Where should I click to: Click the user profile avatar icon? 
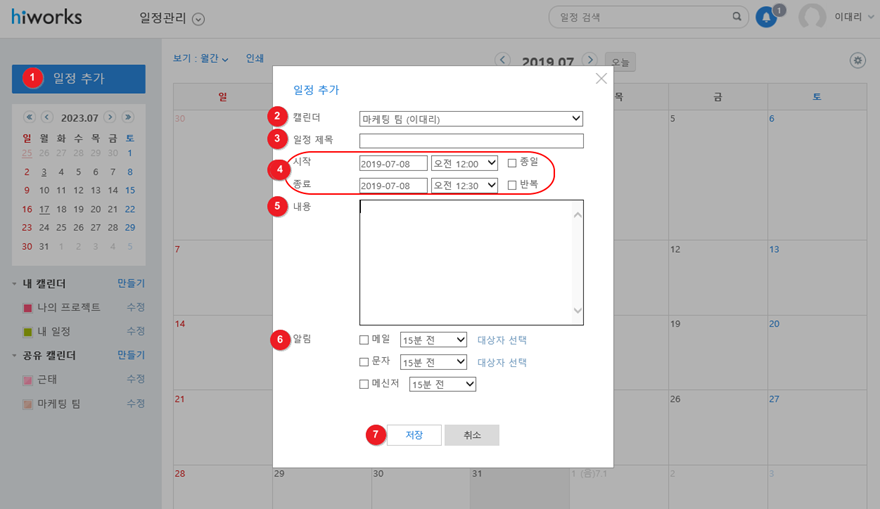(813, 17)
